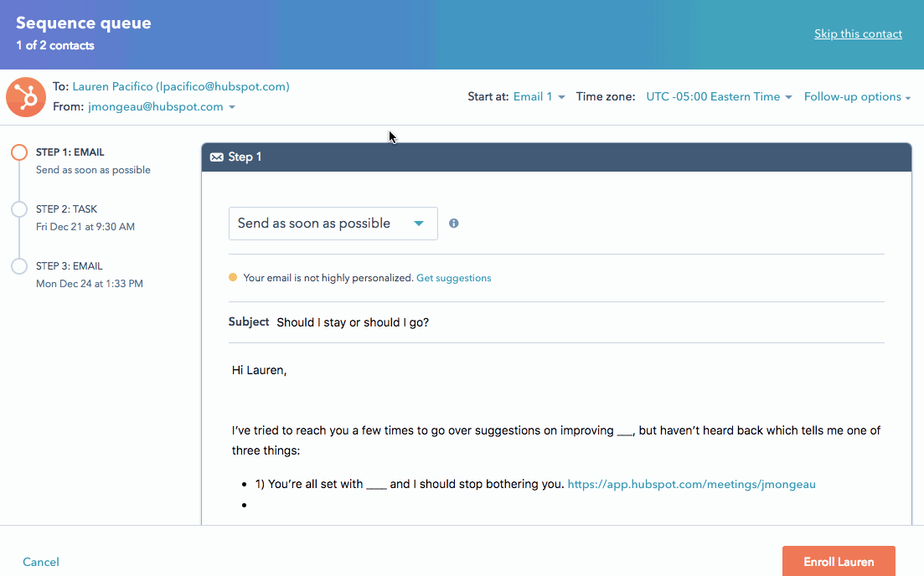Click Enroll Lauren button
924x576 pixels.
click(x=839, y=561)
